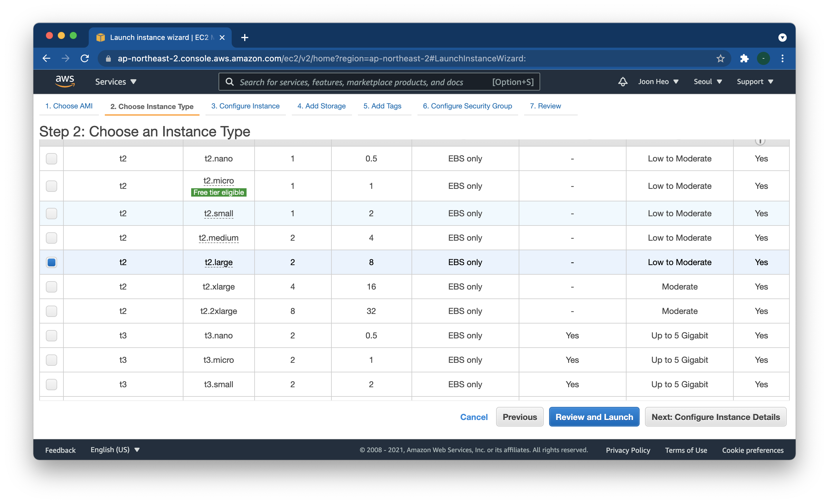Viewport: 829px width, 504px height.
Task: Open Chrome three-dot menu
Action: 782,59
